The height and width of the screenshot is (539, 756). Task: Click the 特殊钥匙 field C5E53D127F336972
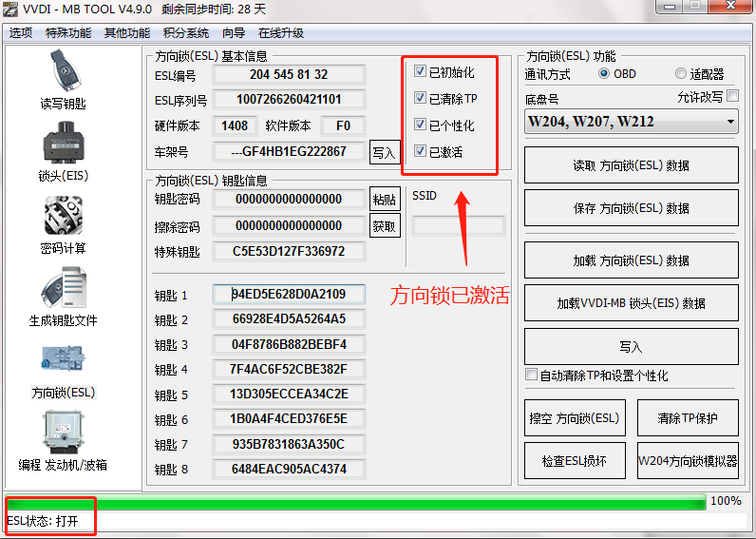[x=289, y=251]
